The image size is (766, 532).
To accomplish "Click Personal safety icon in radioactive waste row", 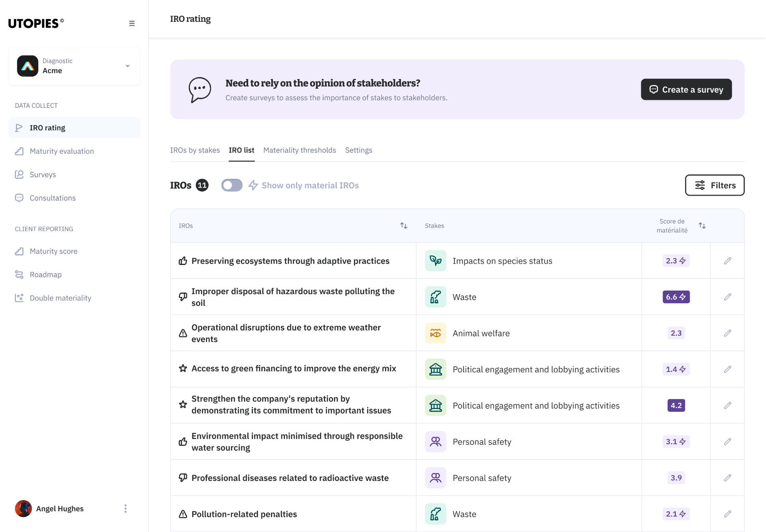I will [435, 478].
